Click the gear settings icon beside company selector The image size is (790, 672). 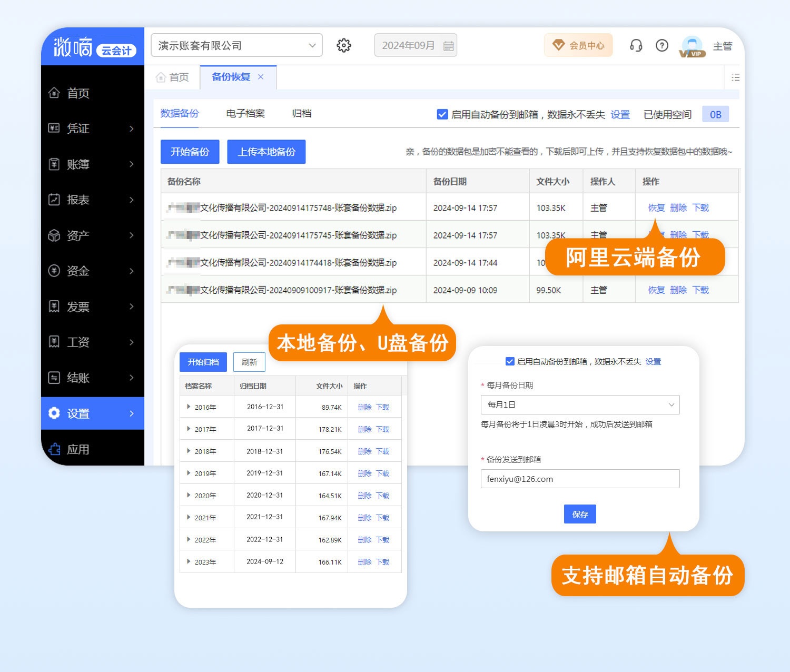point(344,46)
